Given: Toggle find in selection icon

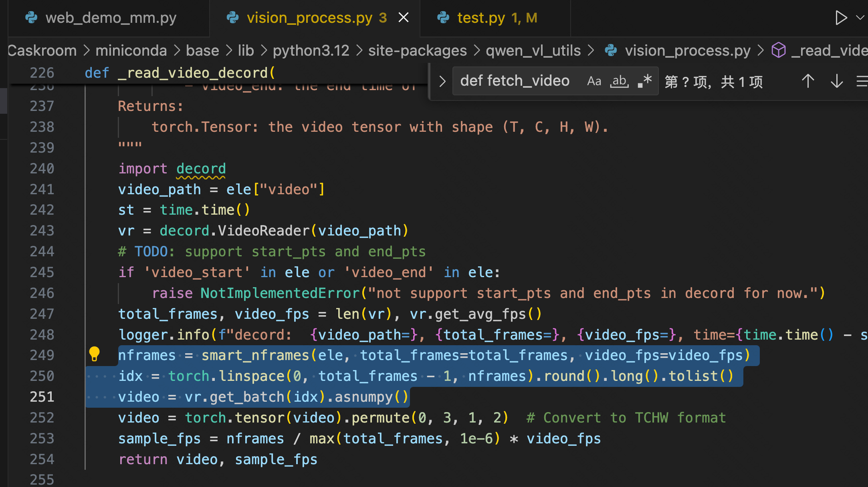Looking at the screenshot, I should (862, 81).
